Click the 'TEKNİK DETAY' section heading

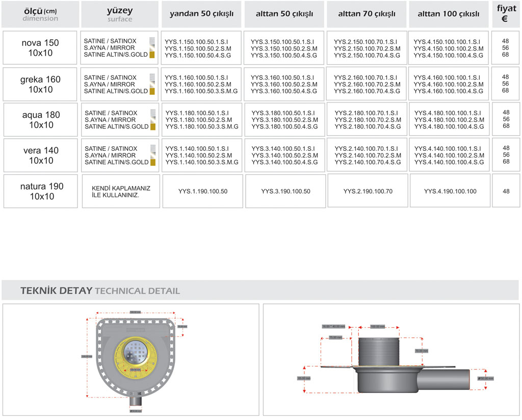tap(56, 291)
